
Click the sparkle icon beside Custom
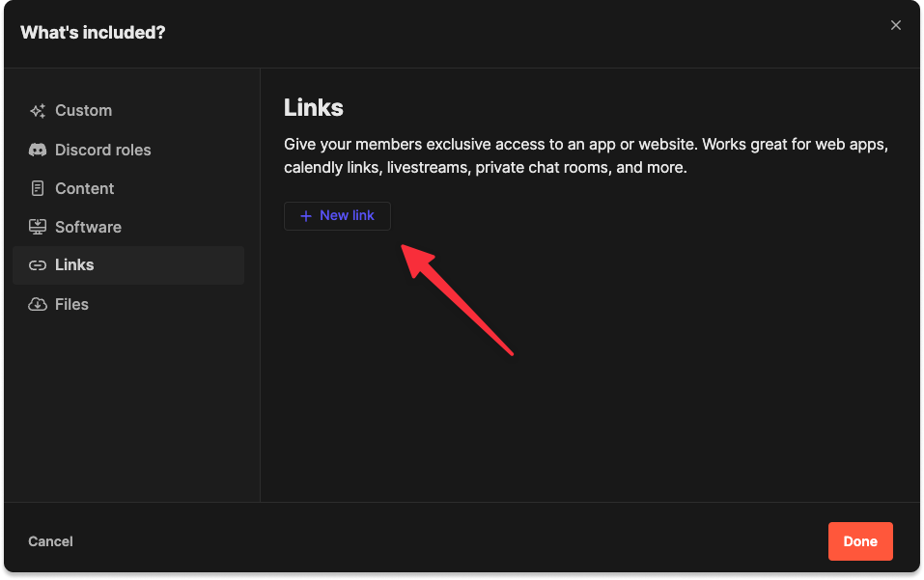[x=38, y=111]
